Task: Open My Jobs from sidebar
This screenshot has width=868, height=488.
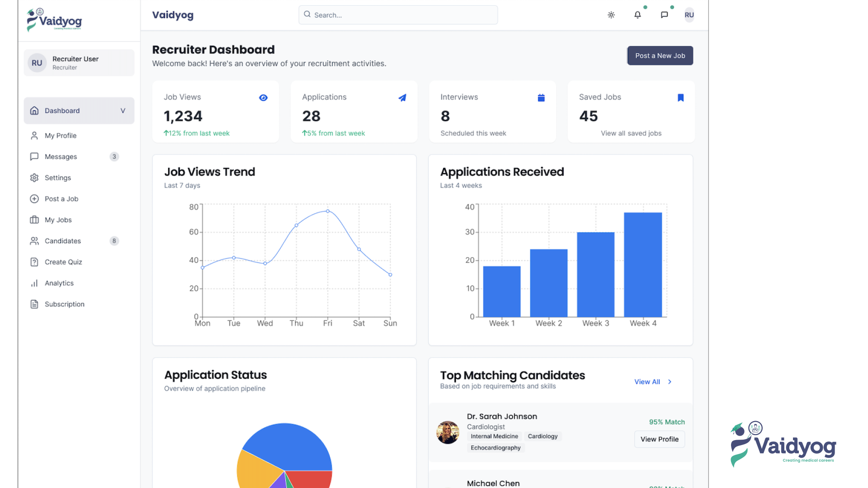Action: point(58,220)
